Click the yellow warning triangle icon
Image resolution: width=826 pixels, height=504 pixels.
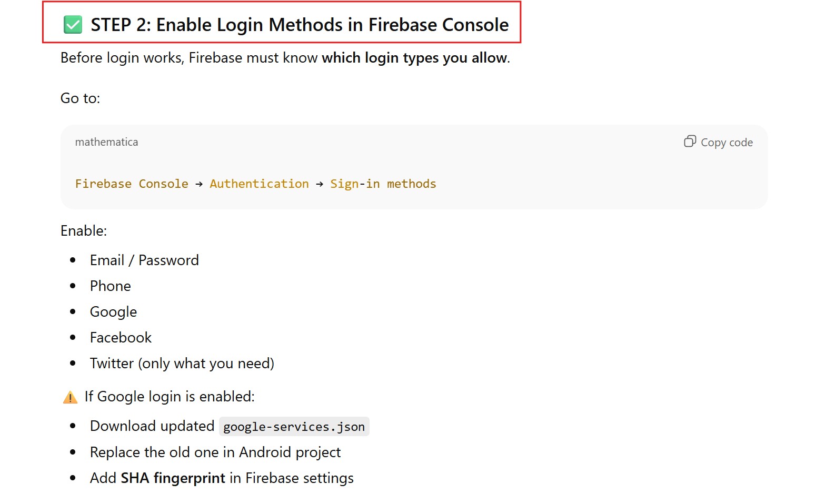tap(70, 397)
